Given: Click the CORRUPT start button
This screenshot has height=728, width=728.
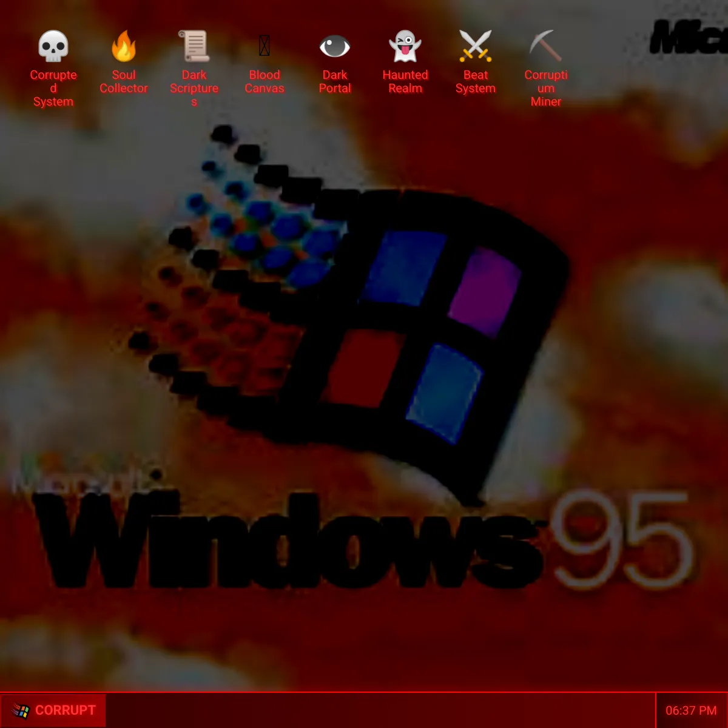Looking at the screenshot, I should 53,710.
